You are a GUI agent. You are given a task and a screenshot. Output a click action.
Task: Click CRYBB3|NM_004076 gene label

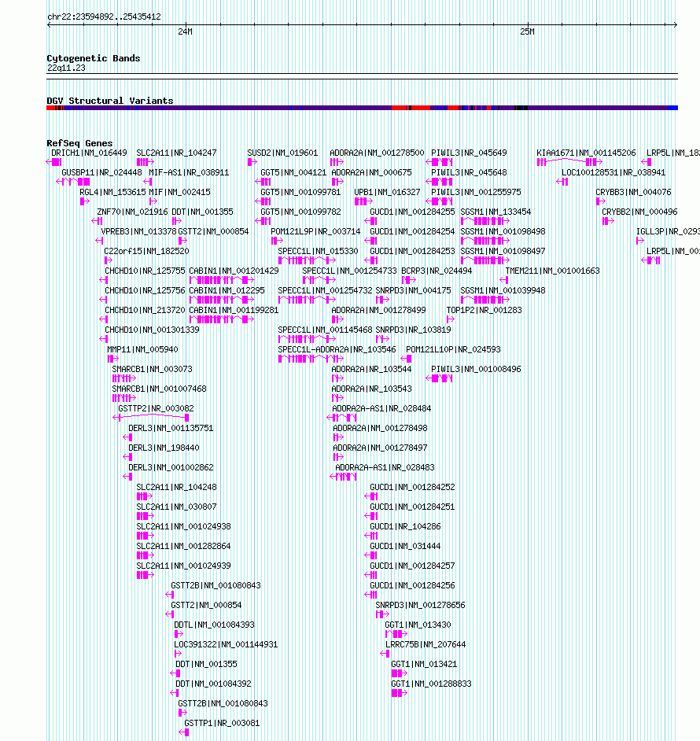[633, 193]
